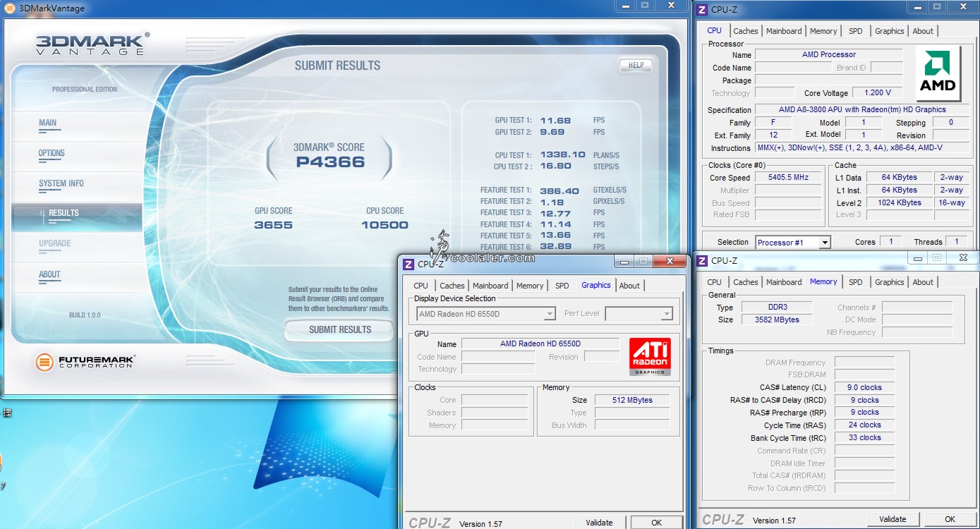The height and width of the screenshot is (529, 980).
Task: Open SYSTEM INFO in 3DMark sidebar
Action: pyautogui.click(x=61, y=183)
